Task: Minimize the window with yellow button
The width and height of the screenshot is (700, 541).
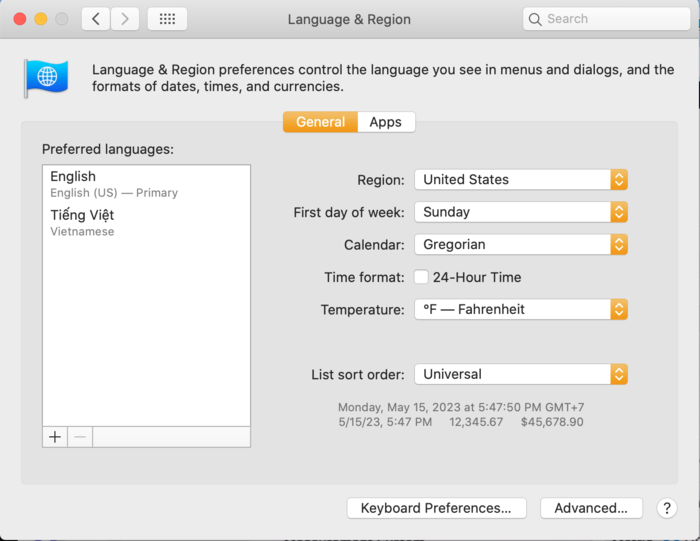Action: click(x=41, y=19)
